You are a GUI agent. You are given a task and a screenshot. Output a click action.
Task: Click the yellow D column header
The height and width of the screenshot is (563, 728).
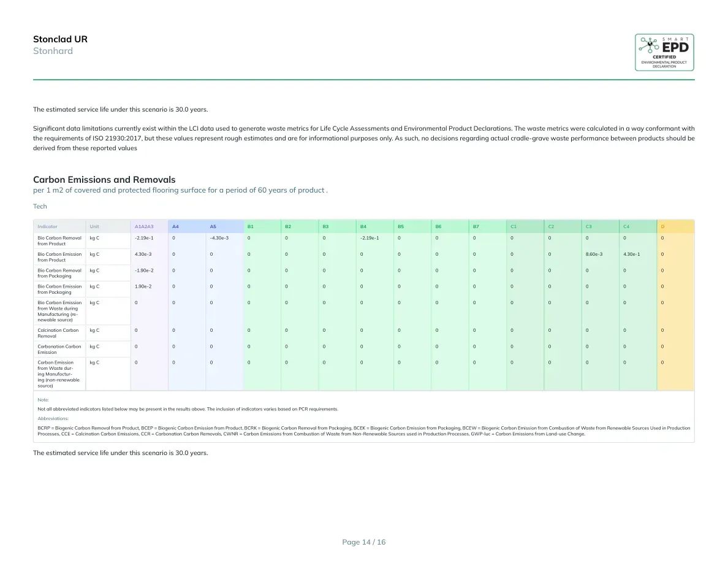tap(662, 227)
